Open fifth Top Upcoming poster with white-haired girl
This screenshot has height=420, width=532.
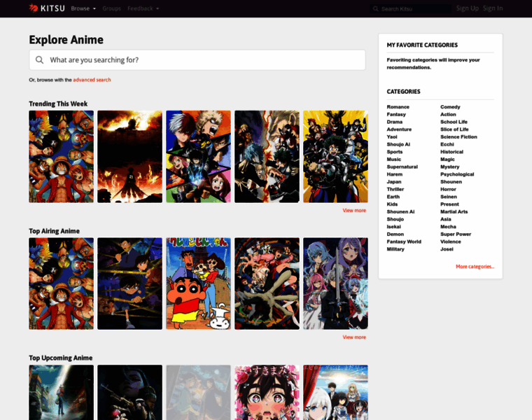tap(335, 393)
